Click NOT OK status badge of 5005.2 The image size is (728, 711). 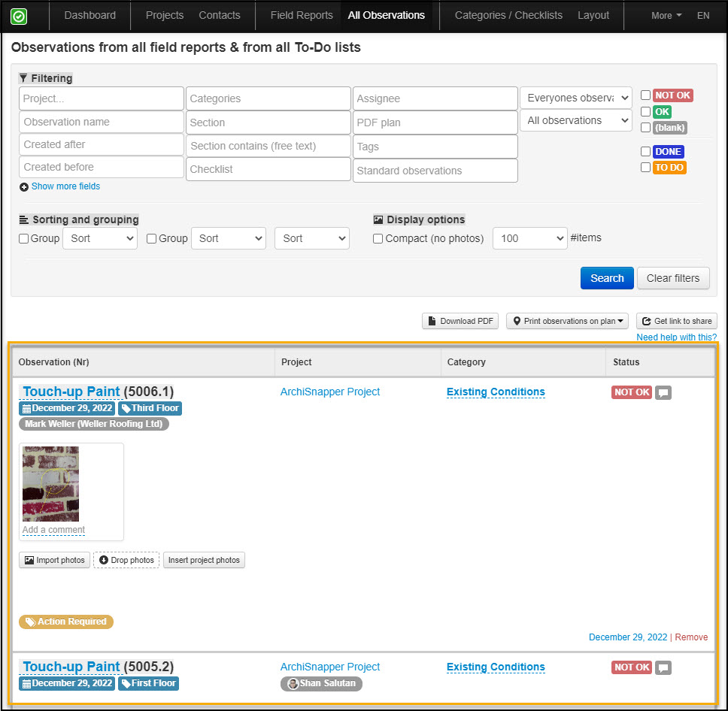click(x=632, y=667)
